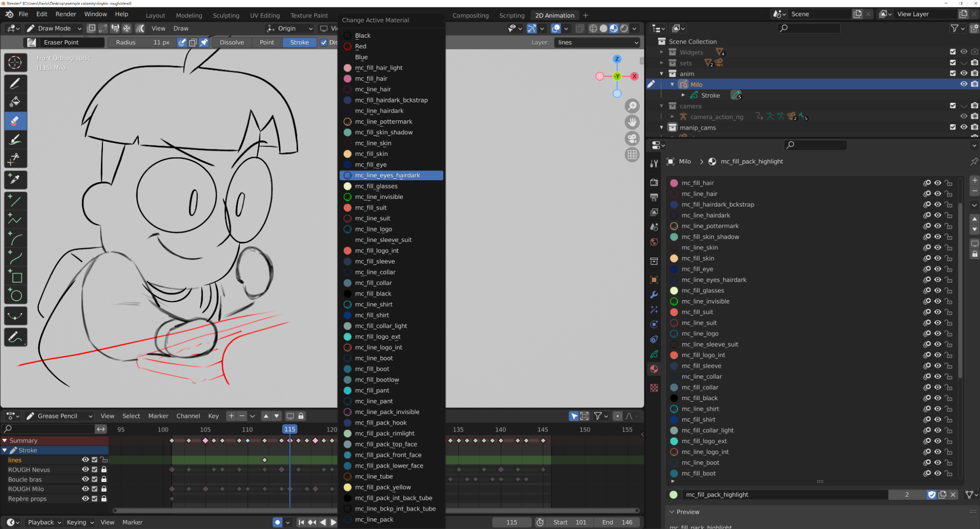Select the Cutter tool
Viewport: 980px width, 529px height.
16,159
